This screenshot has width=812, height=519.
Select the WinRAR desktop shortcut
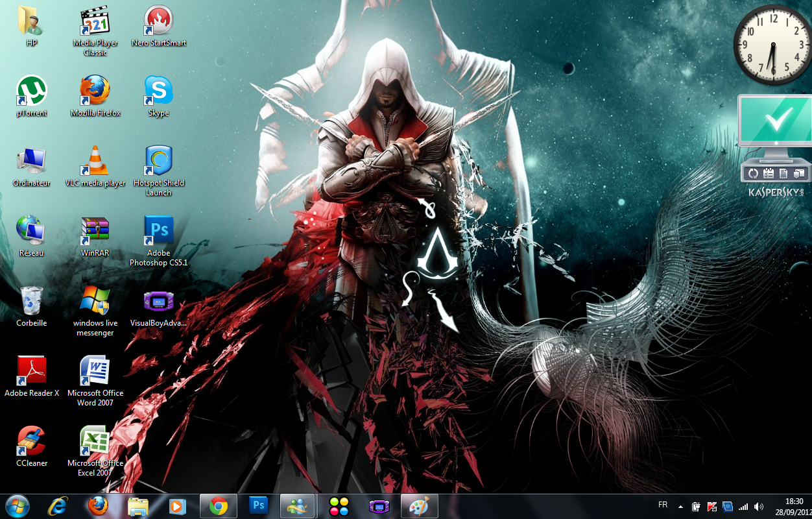pyautogui.click(x=95, y=237)
